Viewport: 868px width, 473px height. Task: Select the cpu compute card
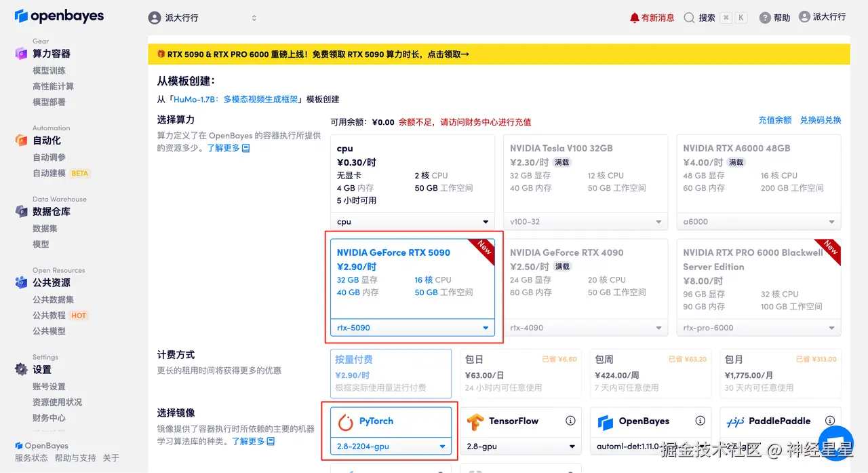tap(412, 183)
